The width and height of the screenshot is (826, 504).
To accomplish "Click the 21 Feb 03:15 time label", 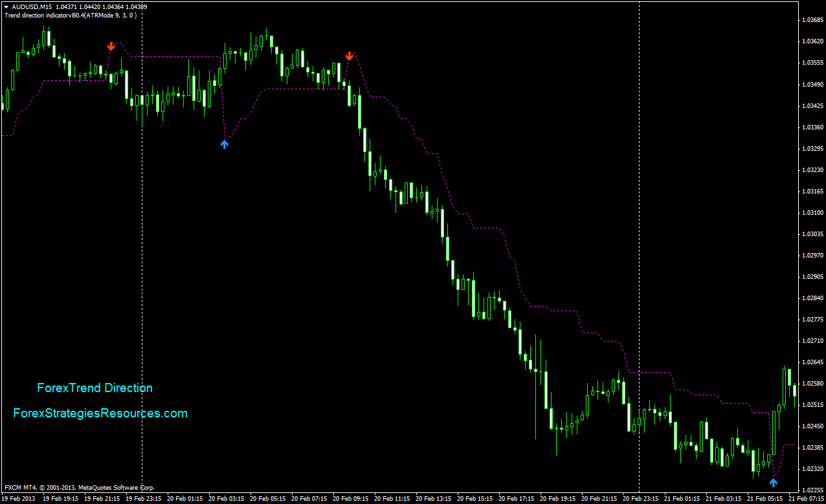I will [724, 499].
